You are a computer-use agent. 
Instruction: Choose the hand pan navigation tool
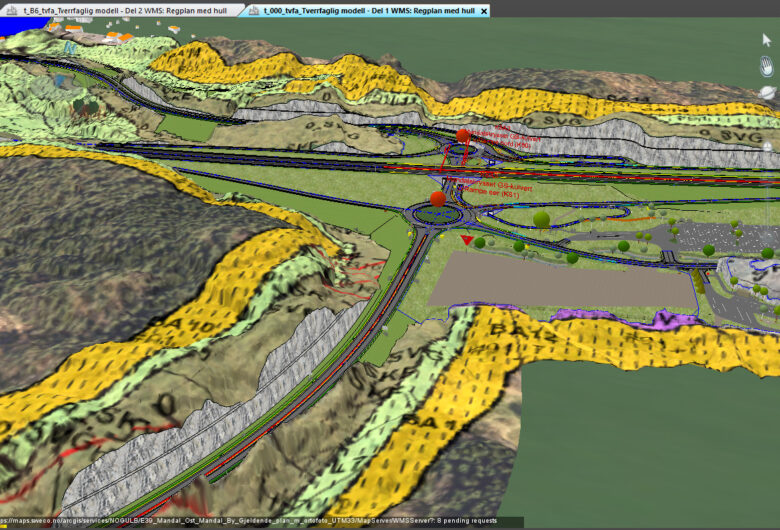coord(767,66)
